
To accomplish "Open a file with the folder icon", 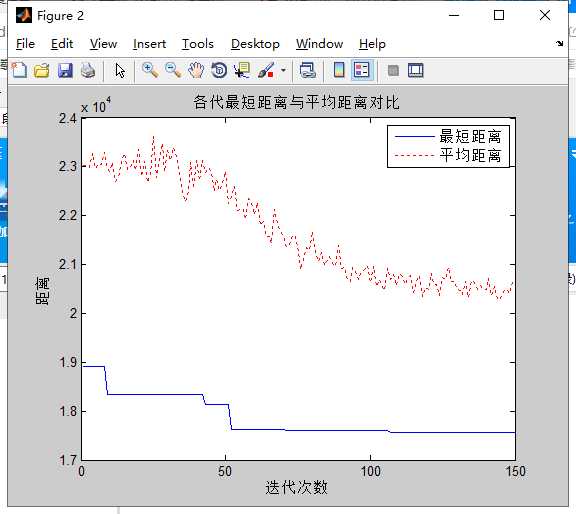I will coord(42,70).
